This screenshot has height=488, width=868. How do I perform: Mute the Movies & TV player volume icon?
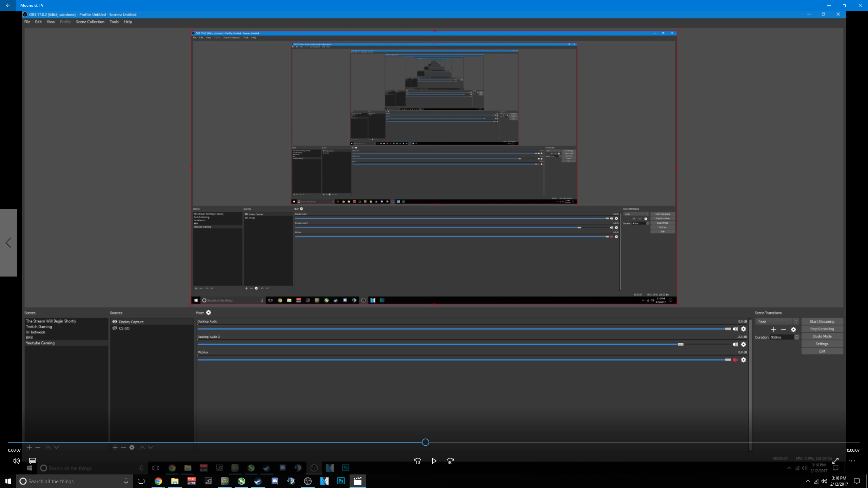coord(16,461)
